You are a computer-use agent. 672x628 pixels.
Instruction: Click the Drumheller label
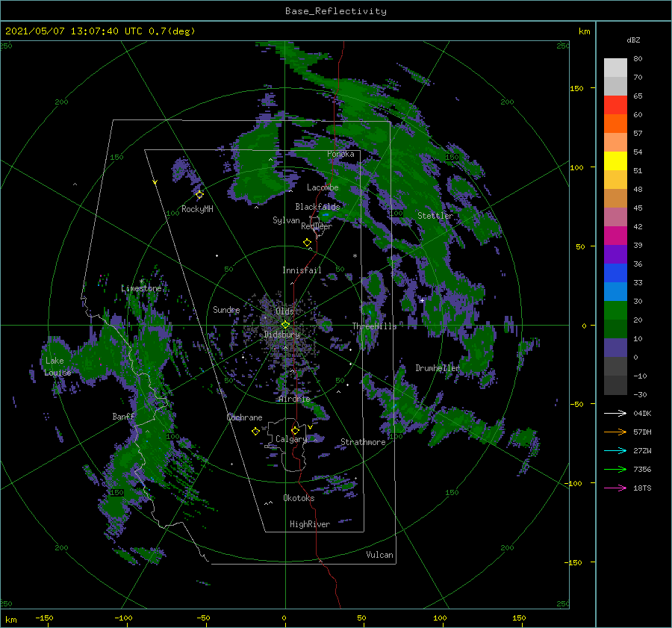click(438, 368)
